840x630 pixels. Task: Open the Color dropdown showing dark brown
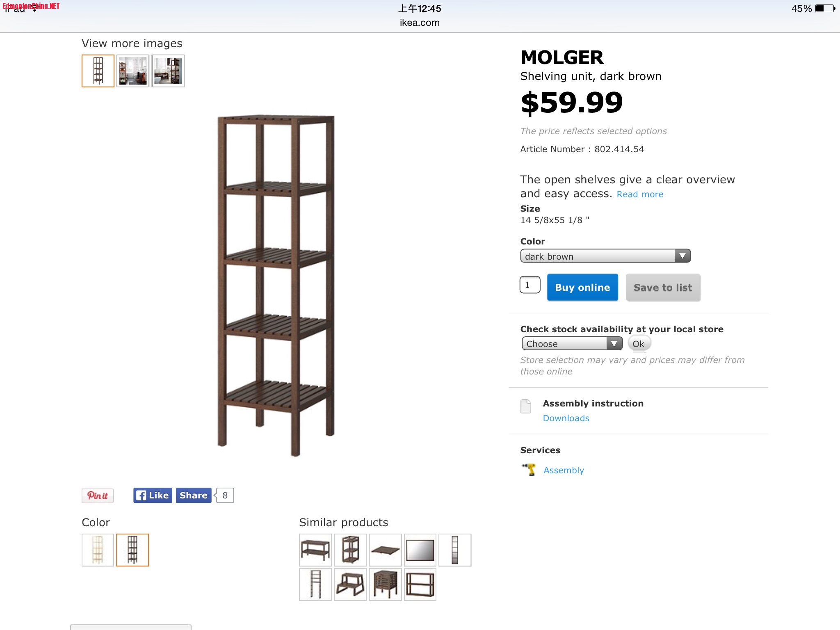point(605,256)
